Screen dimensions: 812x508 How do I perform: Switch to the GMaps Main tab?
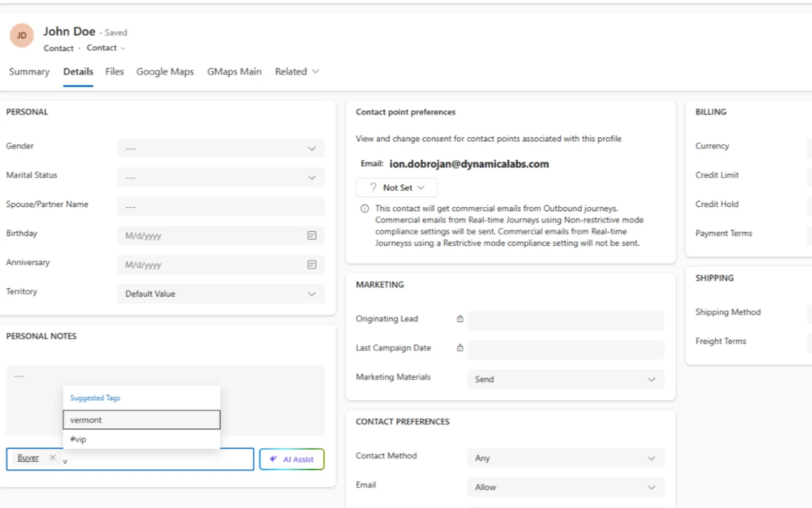pyautogui.click(x=234, y=72)
